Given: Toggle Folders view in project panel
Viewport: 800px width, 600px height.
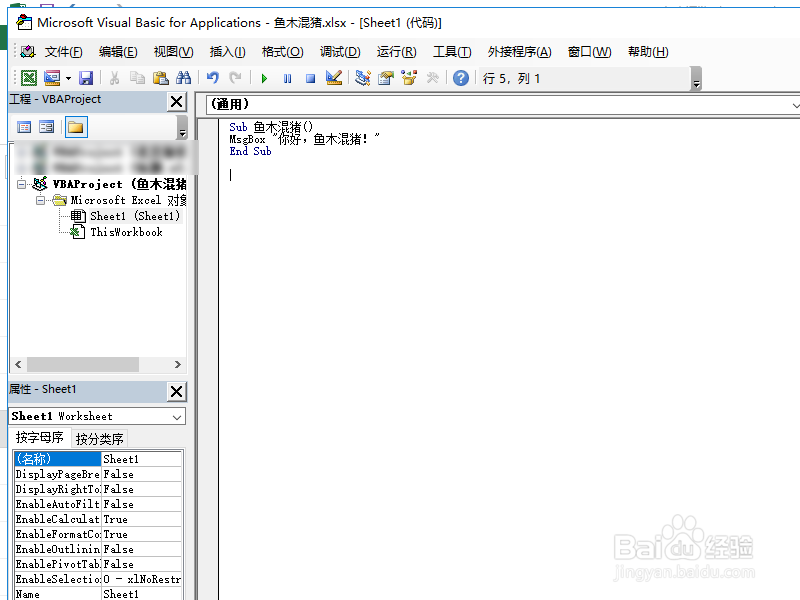Looking at the screenshot, I should coord(76,127).
